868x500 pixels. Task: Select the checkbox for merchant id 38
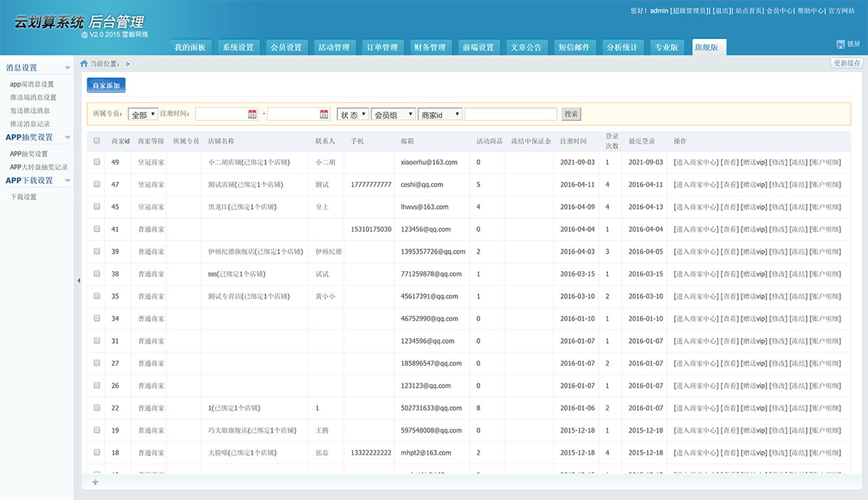click(97, 273)
